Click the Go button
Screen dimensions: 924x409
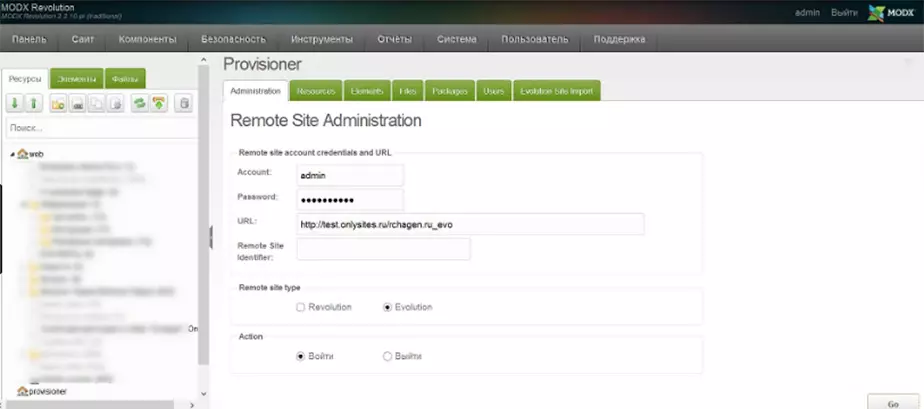893,403
